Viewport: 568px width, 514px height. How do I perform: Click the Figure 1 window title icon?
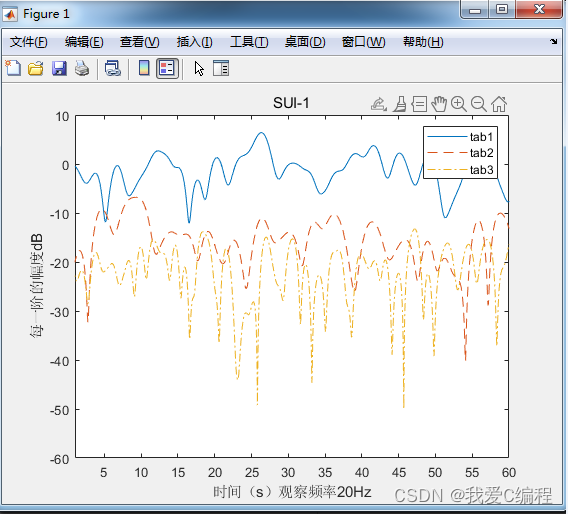coord(10,14)
